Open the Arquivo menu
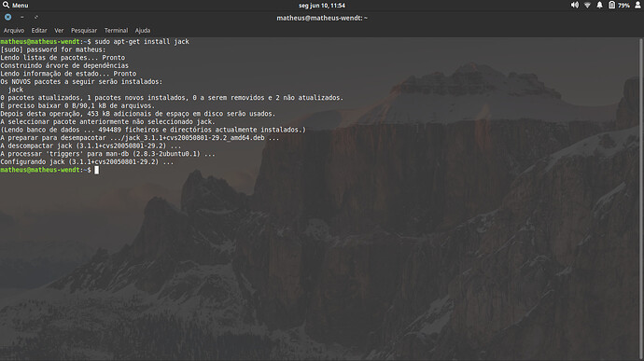 pos(14,31)
